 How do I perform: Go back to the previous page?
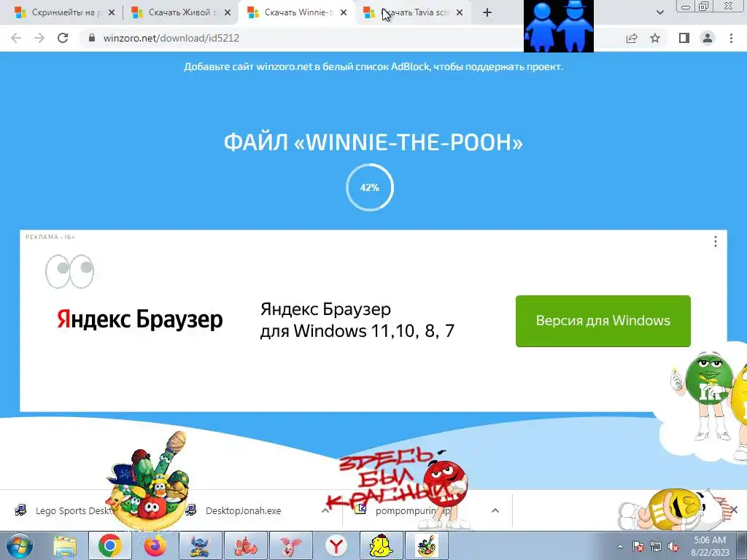[x=16, y=38]
